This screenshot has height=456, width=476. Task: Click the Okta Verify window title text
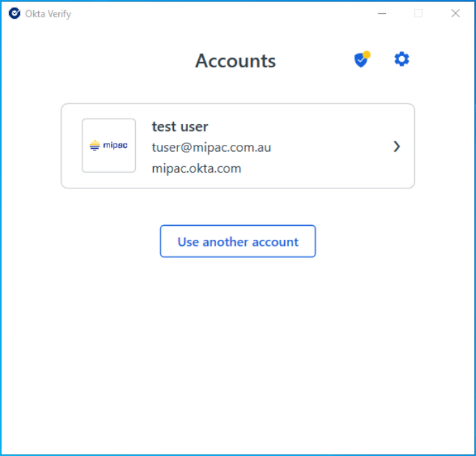[x=49, y=14]
